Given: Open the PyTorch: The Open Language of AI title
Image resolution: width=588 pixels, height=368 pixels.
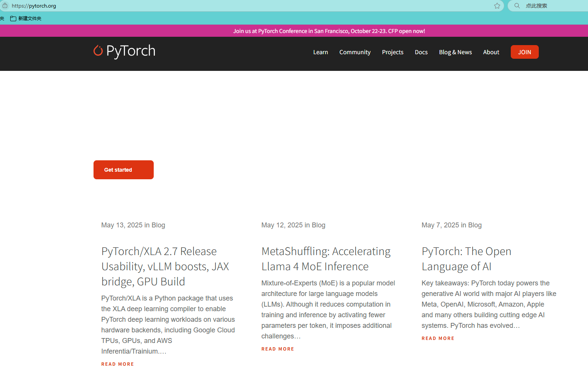Looking at the screenshot, I should point(466,259).
